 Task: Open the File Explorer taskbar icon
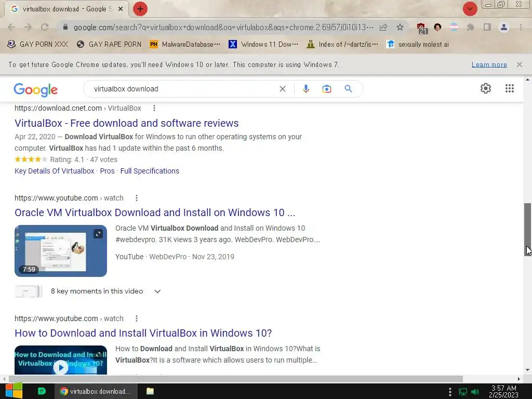tap(150, 391)
